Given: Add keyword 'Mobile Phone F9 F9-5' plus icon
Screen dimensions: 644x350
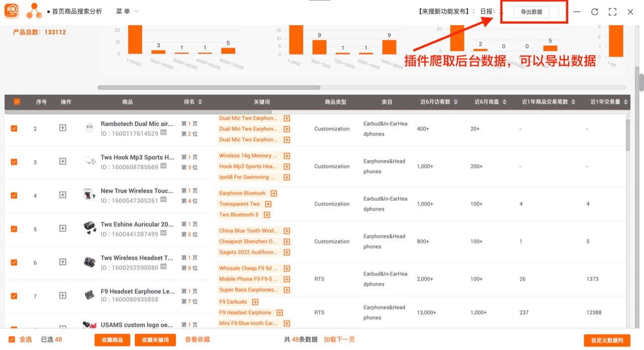Looking at the screenshot, I should coord(287,279).
